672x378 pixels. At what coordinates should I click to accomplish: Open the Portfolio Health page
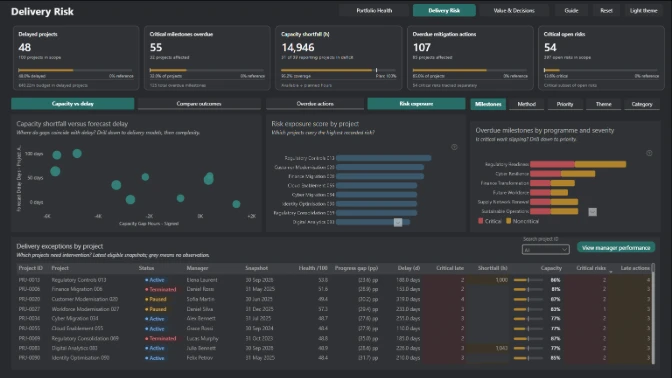point(374,10)
